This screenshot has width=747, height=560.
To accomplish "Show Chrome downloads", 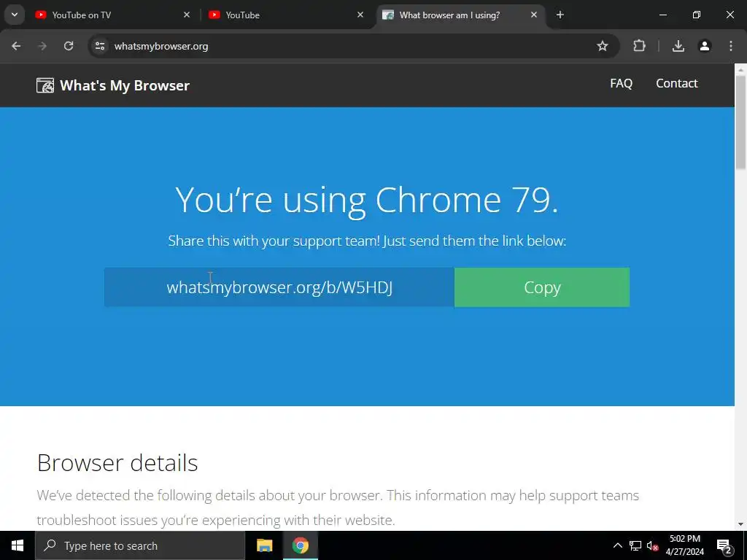I will coord(678,46).
